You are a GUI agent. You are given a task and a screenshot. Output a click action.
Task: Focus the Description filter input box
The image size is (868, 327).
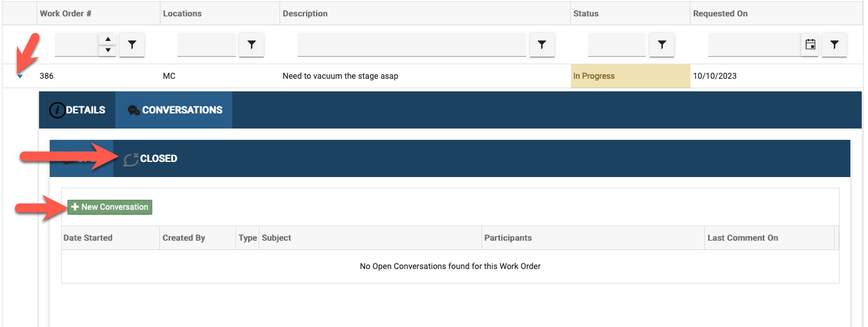(x=412, y=45)
